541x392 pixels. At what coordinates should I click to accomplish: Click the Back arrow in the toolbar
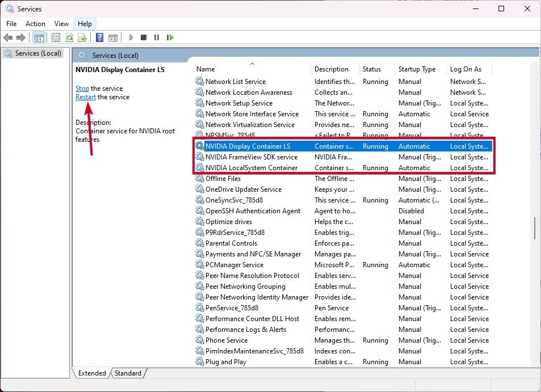pos(8,37)
